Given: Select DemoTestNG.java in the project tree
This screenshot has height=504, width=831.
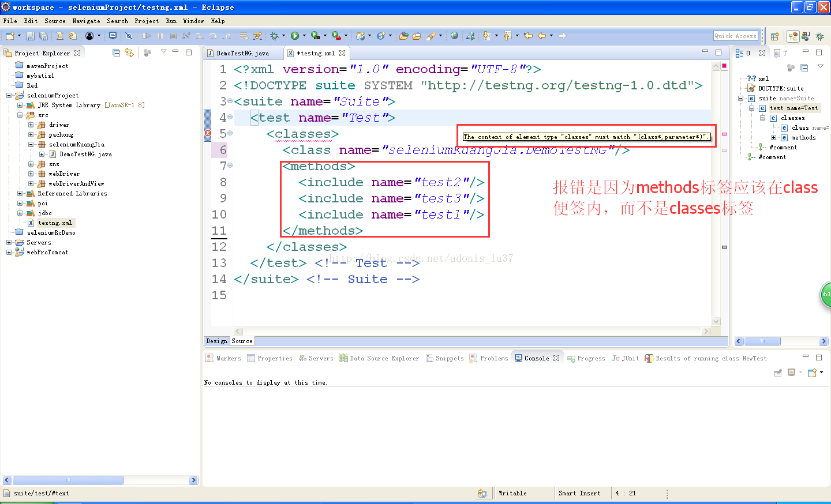Looking at the screenshot, I should pyautogui.click(x=86, y=155).
